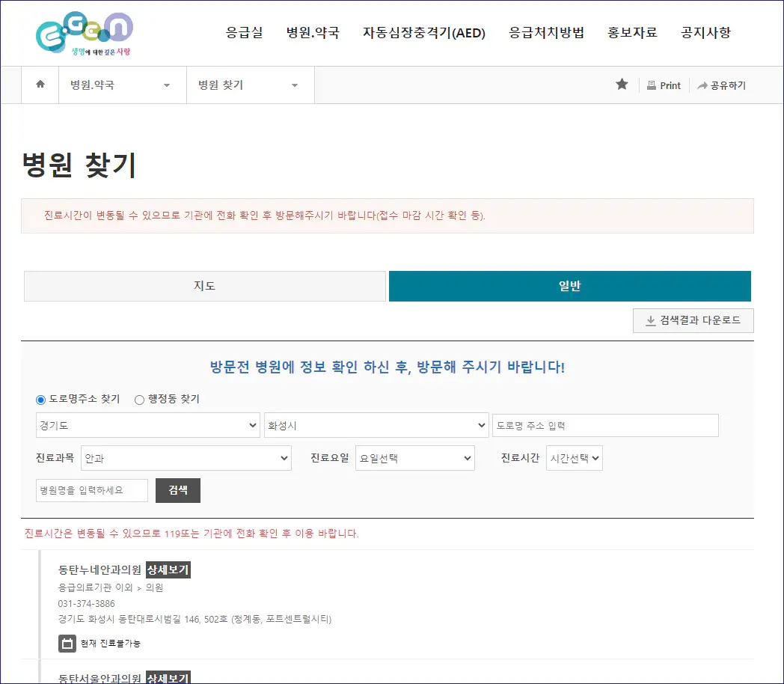Open the 응급실 menu in the top navigation

click(243, 33)
